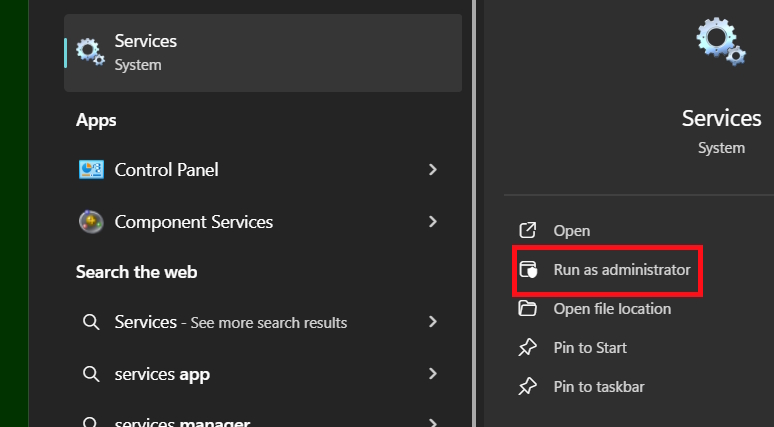Select the Pin to taskbar action

tap(600, 387)
